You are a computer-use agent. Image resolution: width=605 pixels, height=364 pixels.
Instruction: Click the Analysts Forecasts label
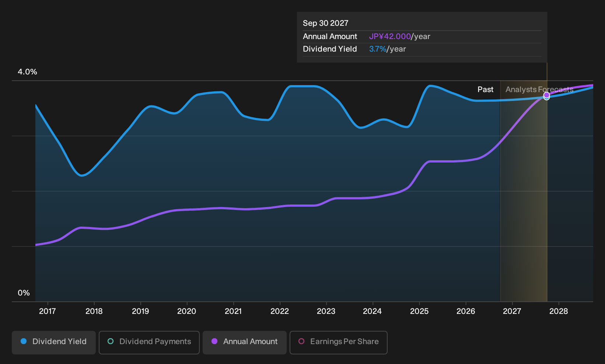539,90
